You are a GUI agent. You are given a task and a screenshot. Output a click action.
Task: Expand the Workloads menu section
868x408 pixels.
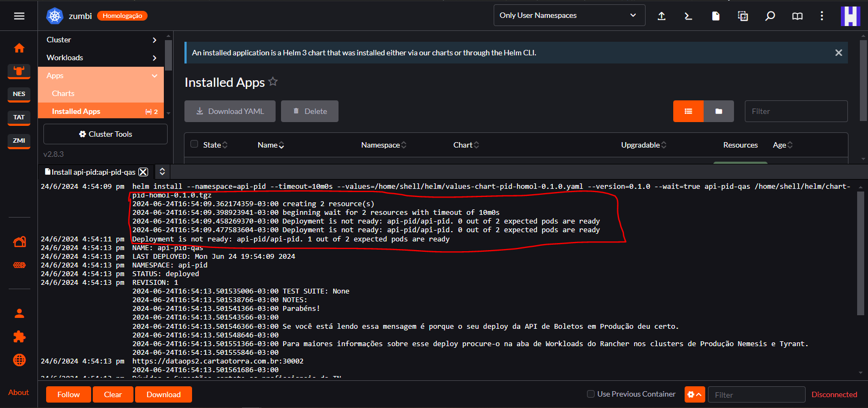[x=101, y=58]
